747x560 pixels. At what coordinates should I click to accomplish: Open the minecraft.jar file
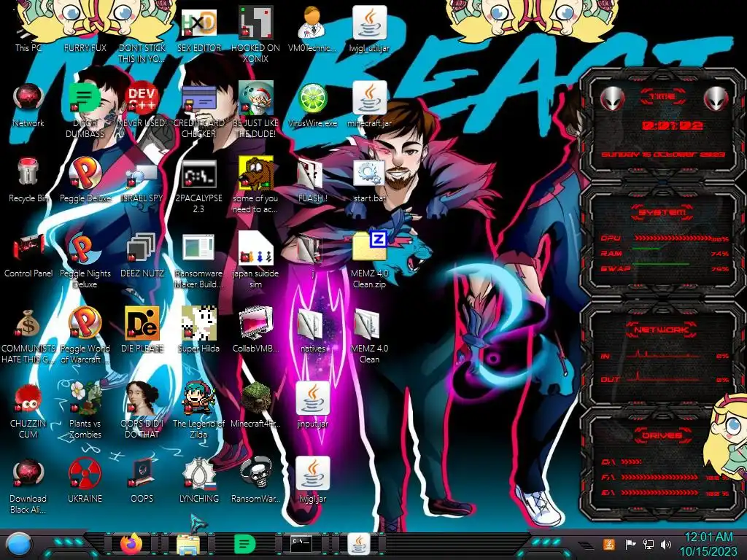[x=369, y=98]
